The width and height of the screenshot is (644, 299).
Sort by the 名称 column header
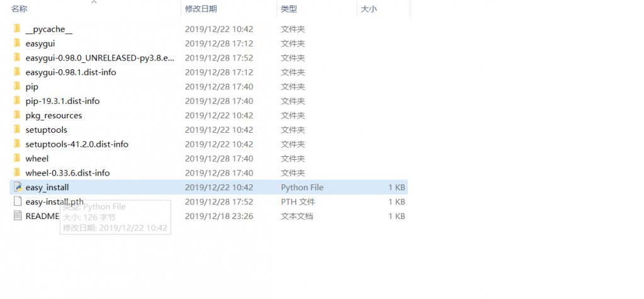20,9
